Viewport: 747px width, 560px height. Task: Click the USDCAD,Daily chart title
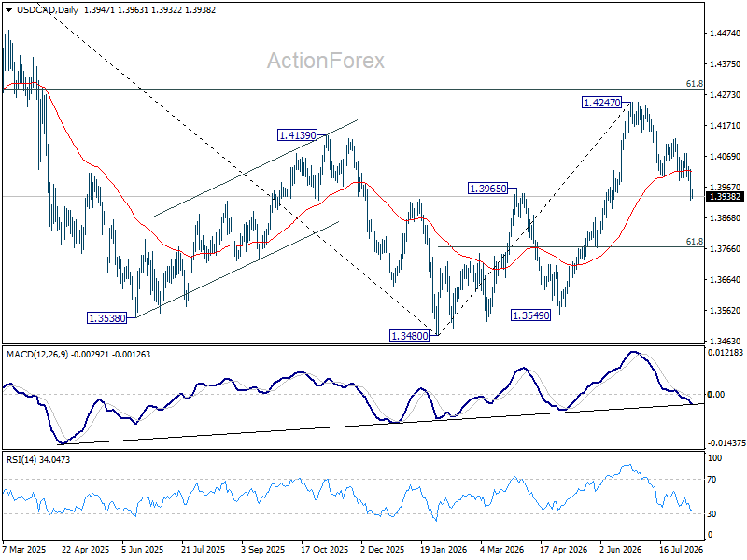48,9
